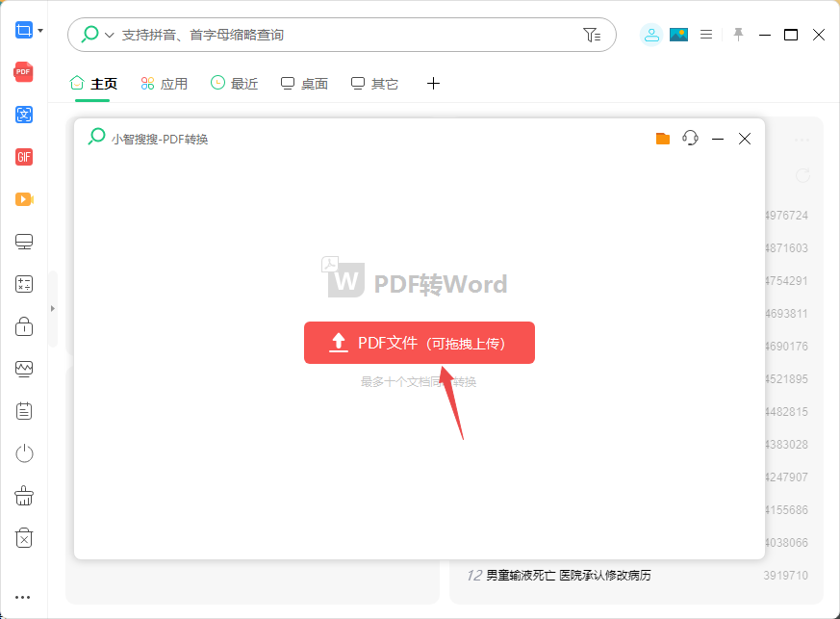Viewport: 840px width, 619px height.
Task: Click the lock icon in sidebar
Action: (23, 325)
